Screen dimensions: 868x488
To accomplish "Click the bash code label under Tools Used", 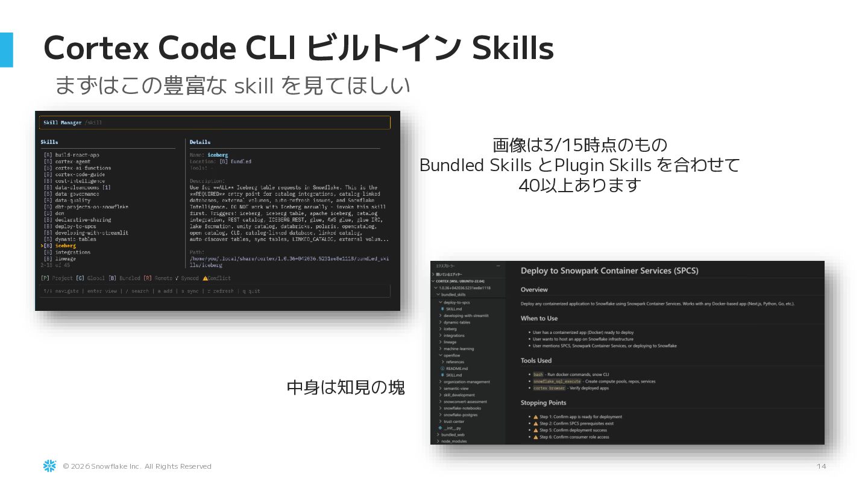I will pos(538,374).
